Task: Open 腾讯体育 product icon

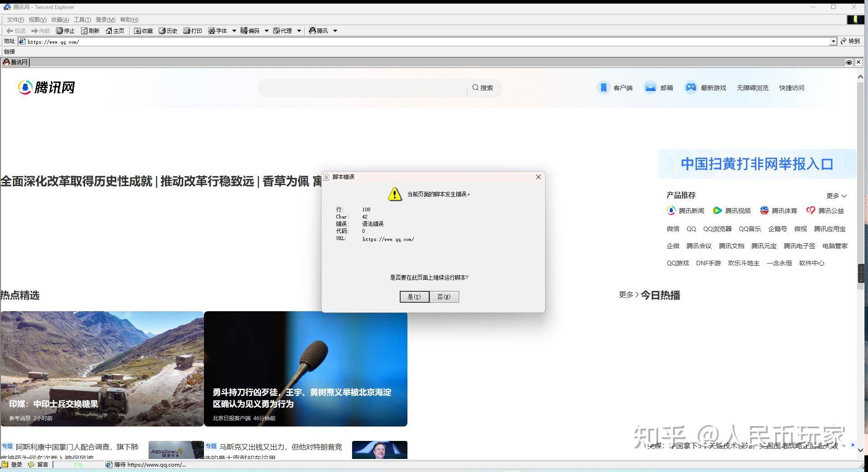Action: click(778, 210)
